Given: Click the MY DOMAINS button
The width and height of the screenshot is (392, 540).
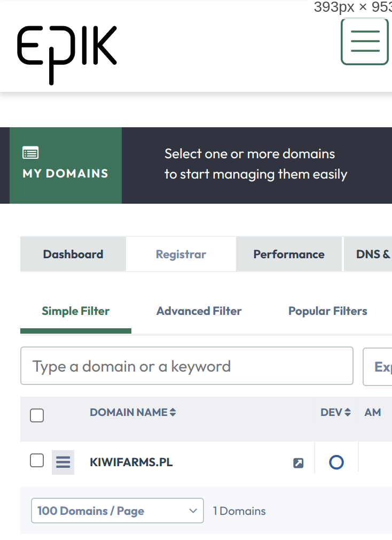Looking at the screenshot, I should [66, 165].
